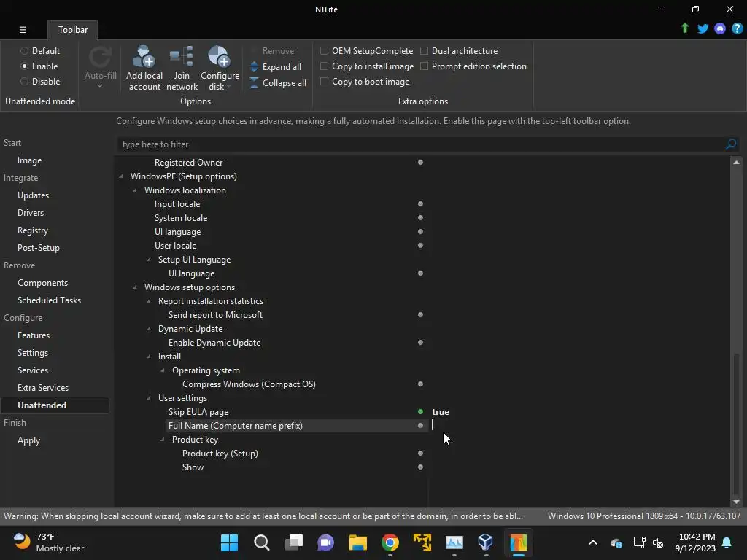Collapse Product key node
The image size is (747, 560).
coord(163,440)
